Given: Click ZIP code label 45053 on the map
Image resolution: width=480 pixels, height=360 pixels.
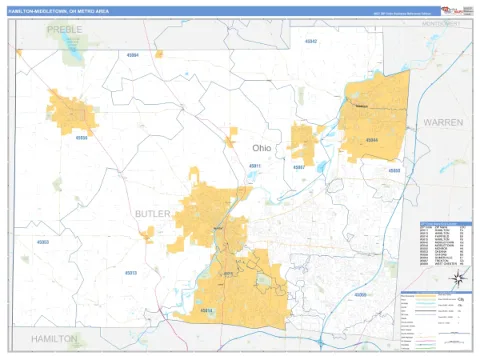Looking at the screenshot, I should tap(43, 242).
